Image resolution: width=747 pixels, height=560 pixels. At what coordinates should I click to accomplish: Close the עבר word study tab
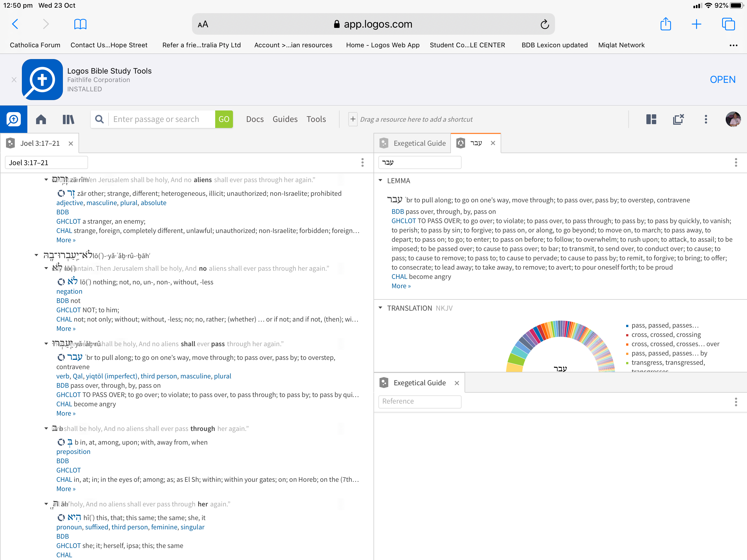[493, 143]
